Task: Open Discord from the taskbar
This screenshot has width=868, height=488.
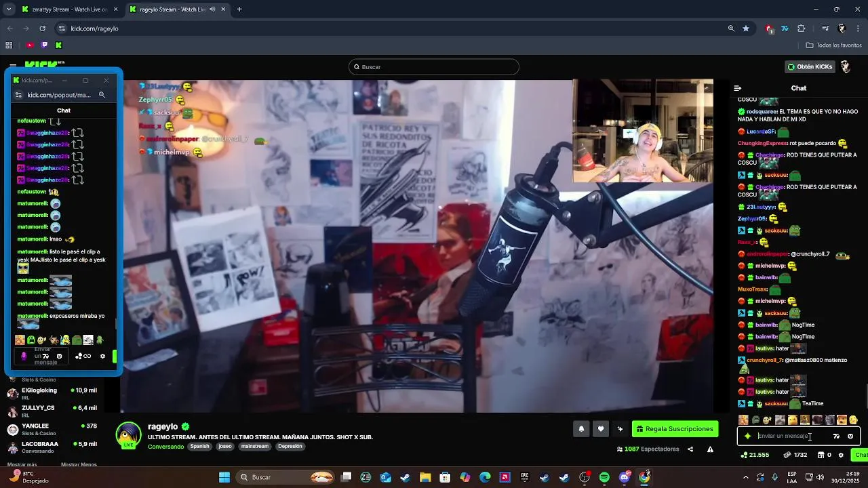Action: point(625,477)
